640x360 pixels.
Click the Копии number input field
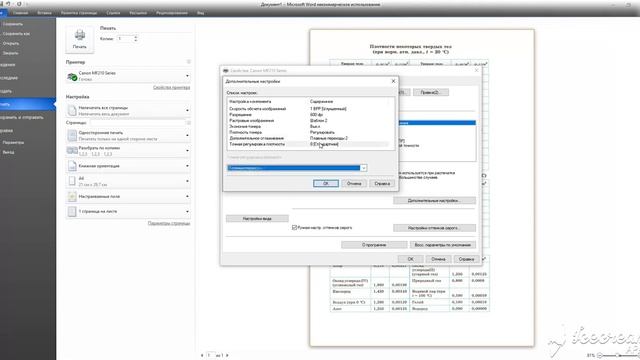pyautogui.click(x=125, y=38)
